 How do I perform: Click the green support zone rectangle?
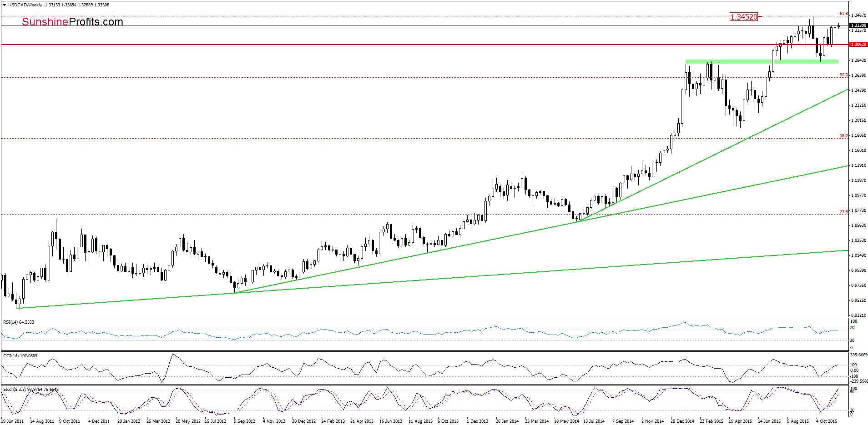pos(762,61)
